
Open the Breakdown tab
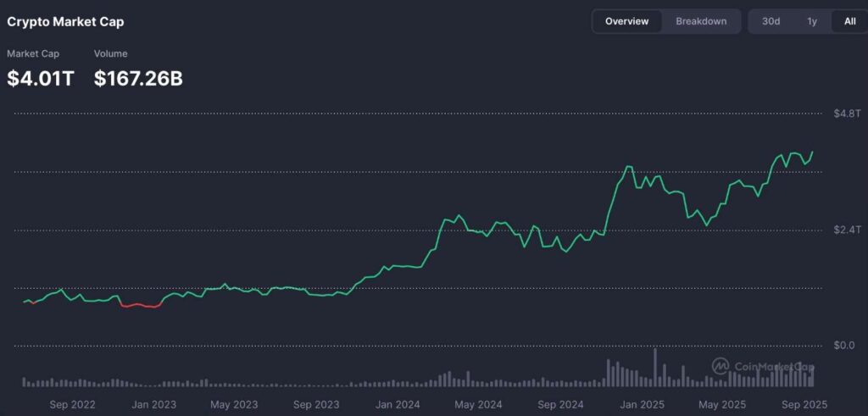click(701, 21)
